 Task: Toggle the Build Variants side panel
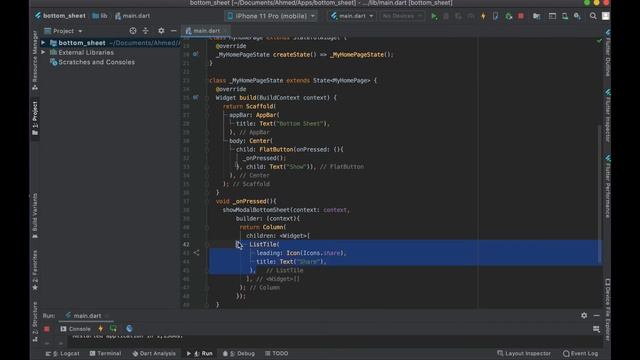pos(35,216)
